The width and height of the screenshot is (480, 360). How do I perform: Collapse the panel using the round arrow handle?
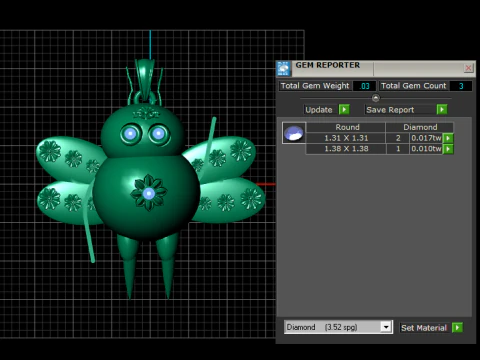pyautogui.click(x=376, y=98)
